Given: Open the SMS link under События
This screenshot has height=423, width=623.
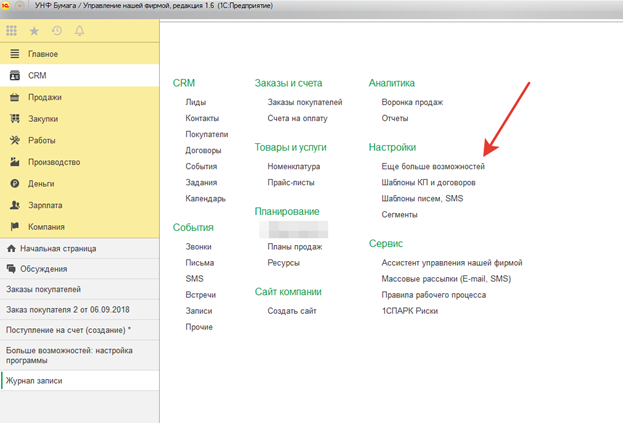Looking at the screenshot, I should 194,279.
